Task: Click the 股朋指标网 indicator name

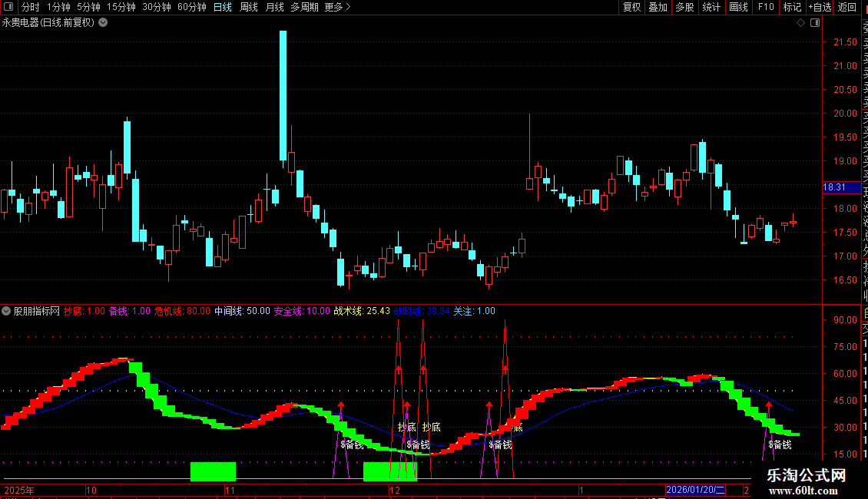Action: 37,311
